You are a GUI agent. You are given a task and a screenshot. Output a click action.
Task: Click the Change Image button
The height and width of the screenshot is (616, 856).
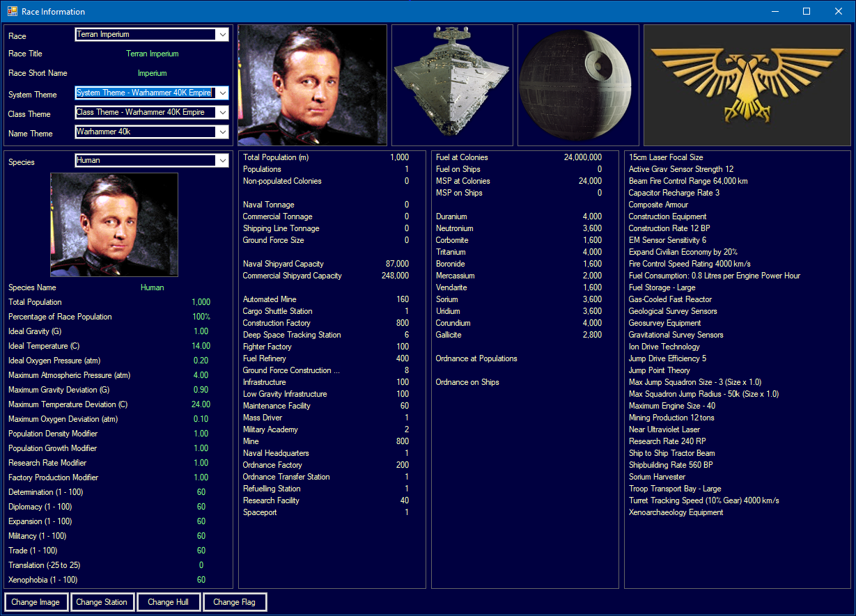click(36, 602)
